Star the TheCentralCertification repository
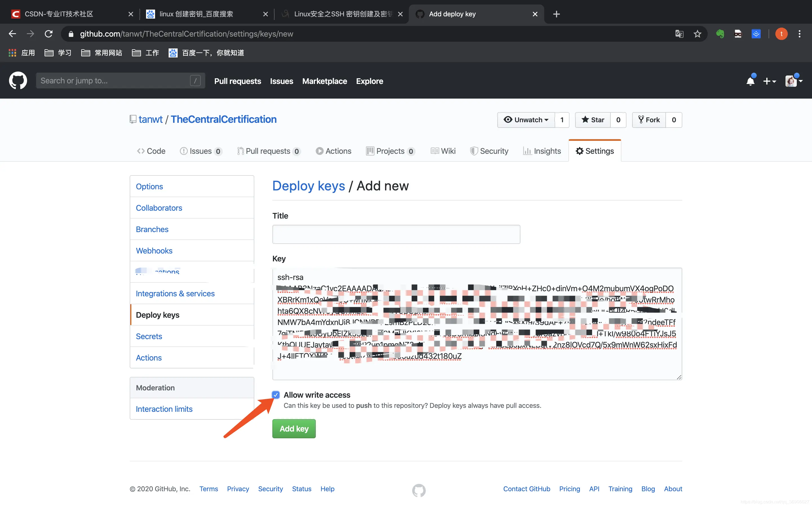 tap(593, 120)
